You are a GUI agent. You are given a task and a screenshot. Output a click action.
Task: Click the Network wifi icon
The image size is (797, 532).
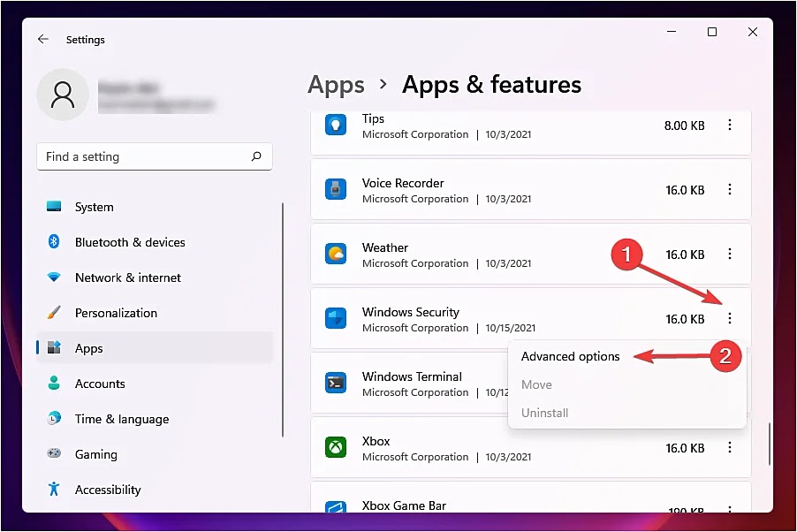[x=54, y=277]
